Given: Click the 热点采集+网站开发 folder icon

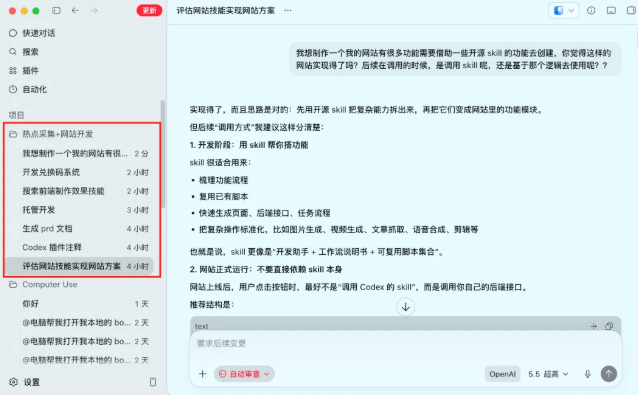Looking at the screenshot, I should (13, 134).
